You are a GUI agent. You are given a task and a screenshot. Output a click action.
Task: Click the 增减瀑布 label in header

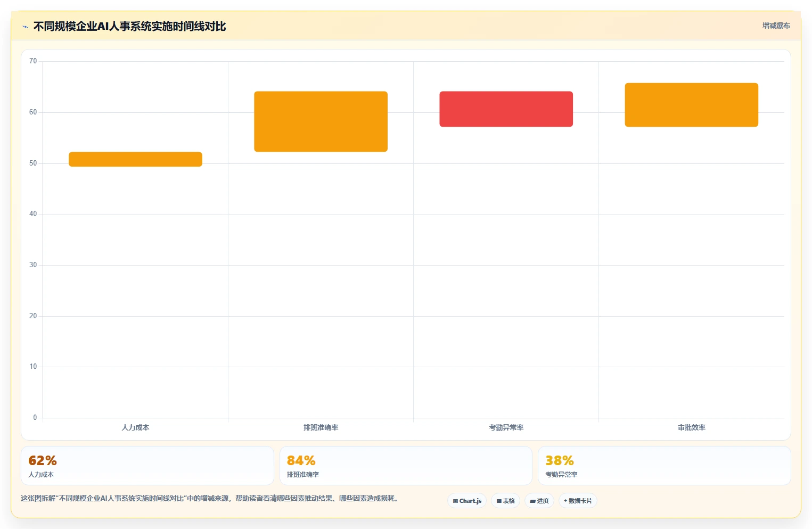click(776, 26)
